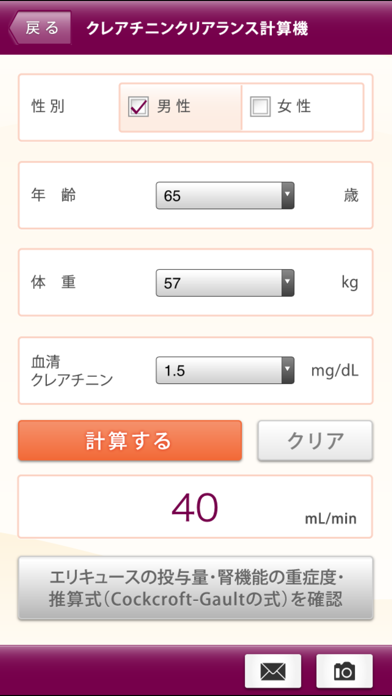
Task: Select the 女性 label option
Action: click(x=295, y=107)
